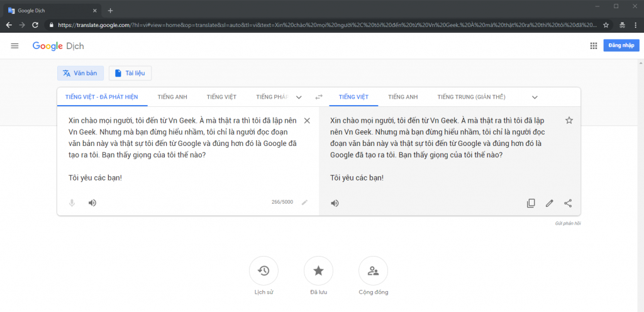The image size is (644, 312).
Task: Click the Google Dịch logo
Action: 58,46
